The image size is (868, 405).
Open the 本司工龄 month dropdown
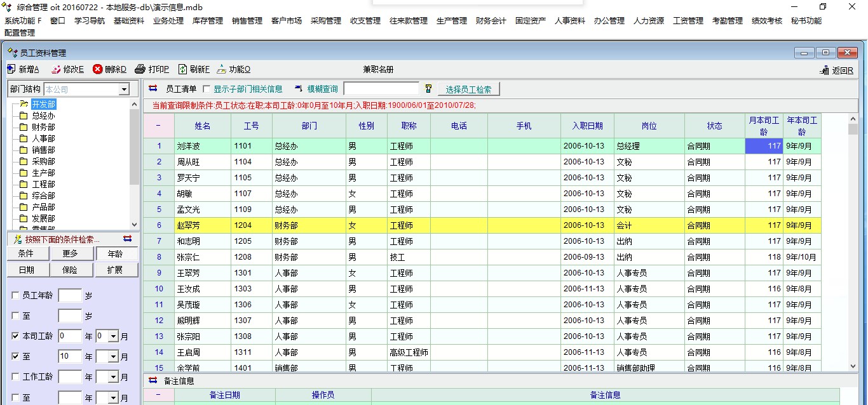(113, 336)
